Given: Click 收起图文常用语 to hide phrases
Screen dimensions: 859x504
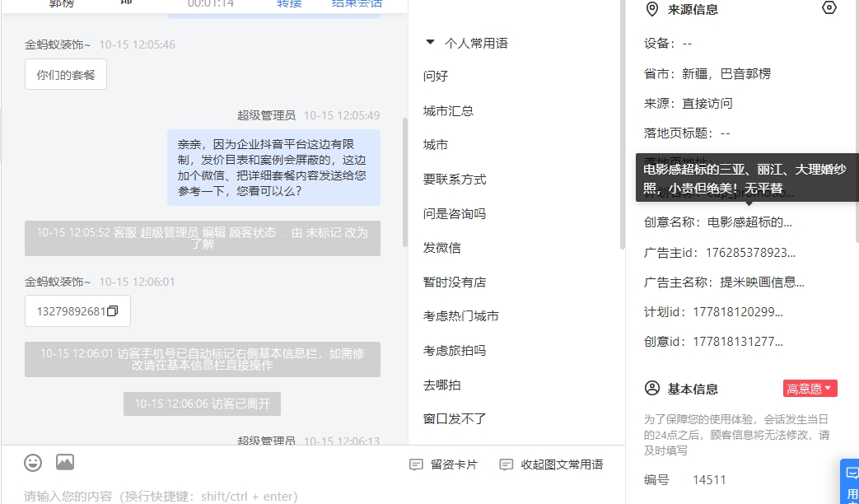Looking at the screenshot, I should [x=551, y=465].
